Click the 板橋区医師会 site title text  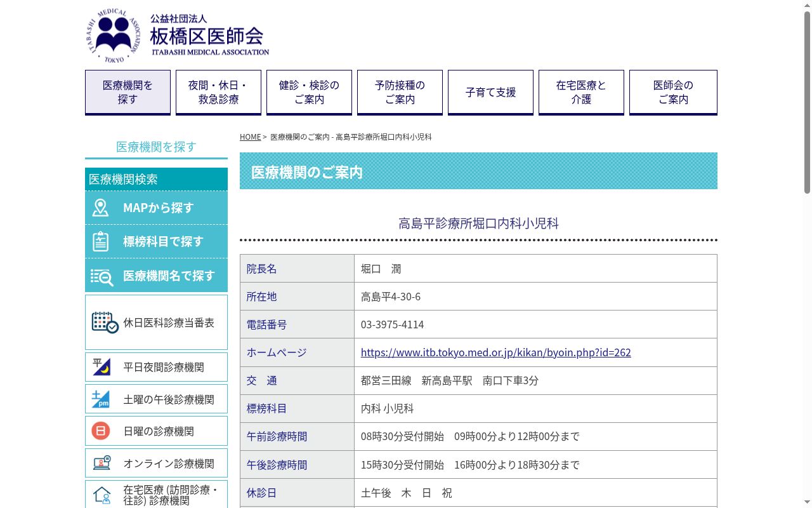207,36
